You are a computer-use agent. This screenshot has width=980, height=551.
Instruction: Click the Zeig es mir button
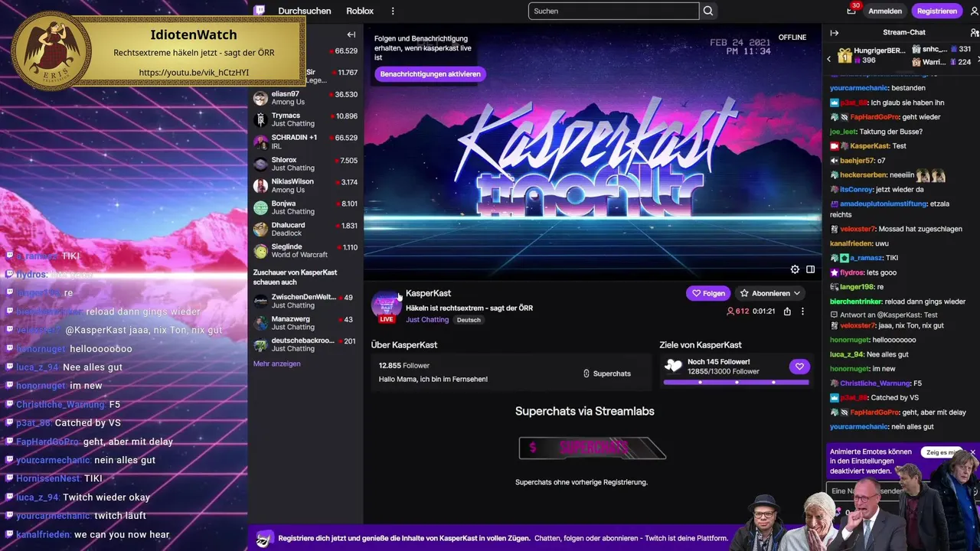pyautogui.click(x=941, y=452)
